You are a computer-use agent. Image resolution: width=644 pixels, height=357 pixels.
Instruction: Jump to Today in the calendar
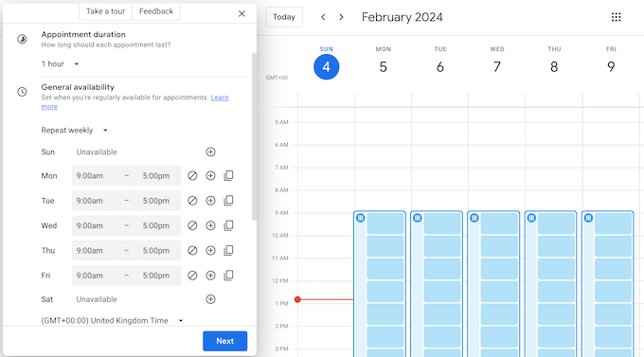click(284, 17)
